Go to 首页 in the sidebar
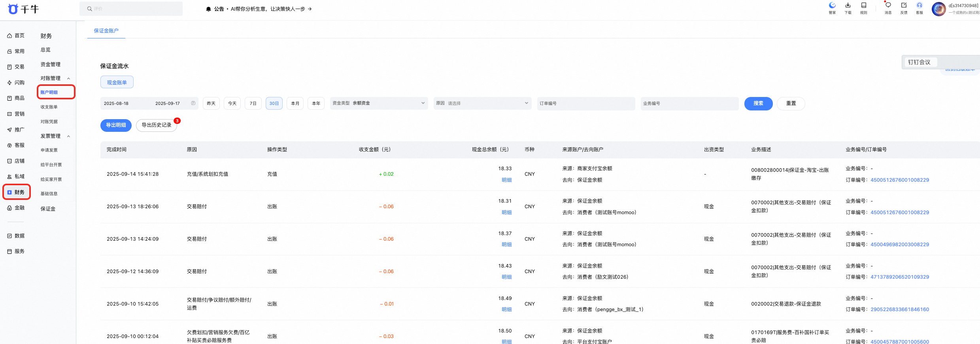980x344 pixels. pyautogui.click(x=16, y=36)
